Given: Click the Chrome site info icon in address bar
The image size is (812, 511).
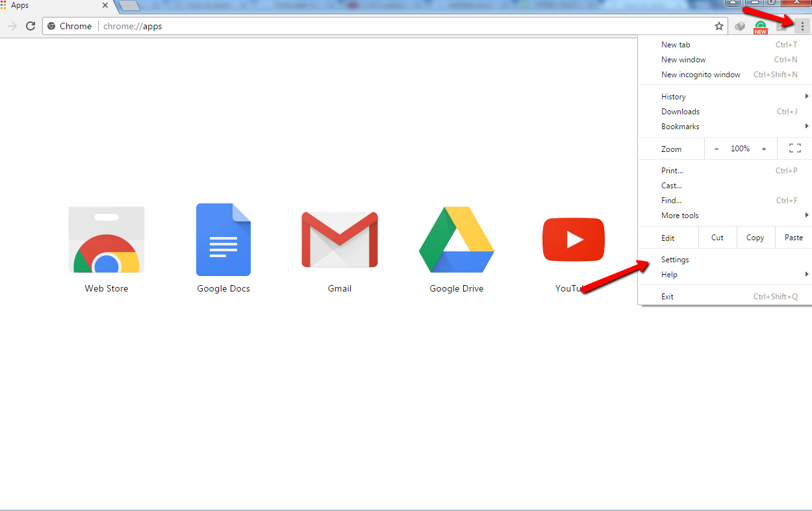Looking at the screenshot, I should click(x=52, y=27).
